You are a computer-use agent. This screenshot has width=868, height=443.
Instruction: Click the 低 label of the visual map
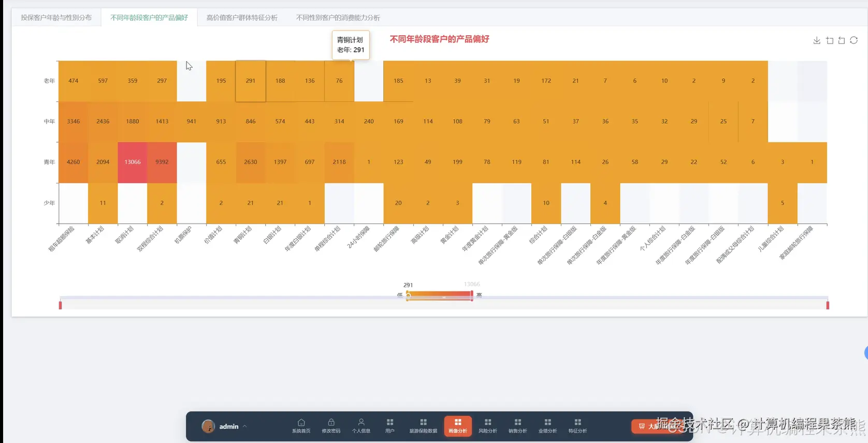tap(400, 295)
